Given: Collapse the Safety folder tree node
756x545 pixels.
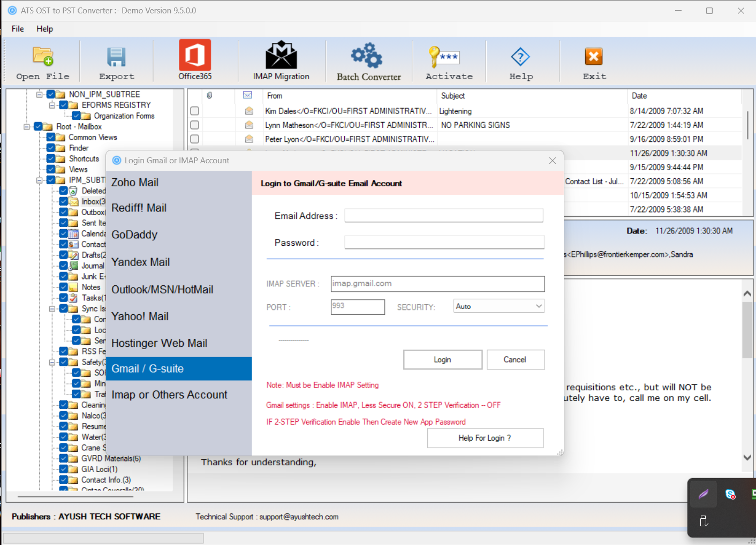Looking at the screenshot, I should (x=52, y=362).
